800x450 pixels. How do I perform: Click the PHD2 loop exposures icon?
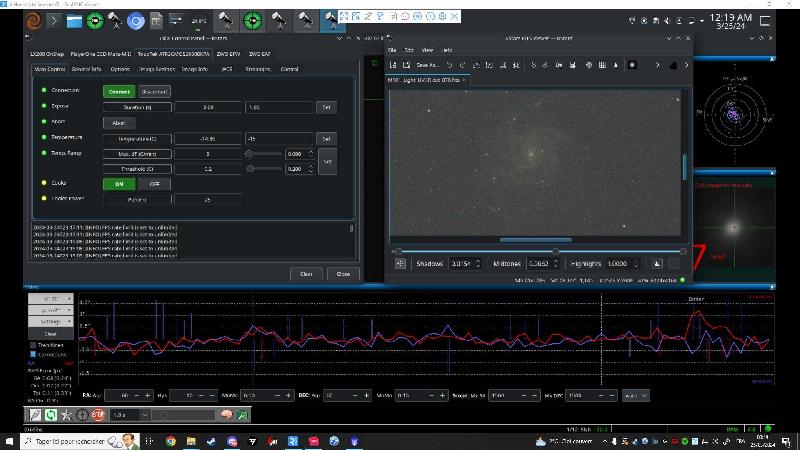point(49,414)
